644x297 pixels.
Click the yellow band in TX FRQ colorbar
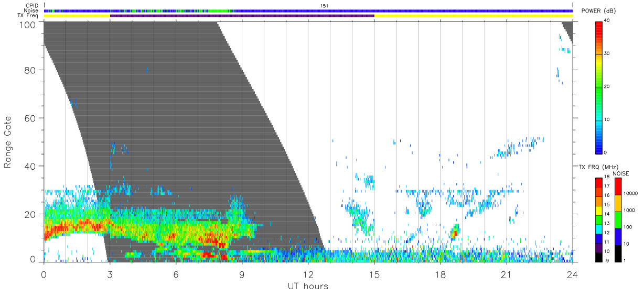[599, 211]
